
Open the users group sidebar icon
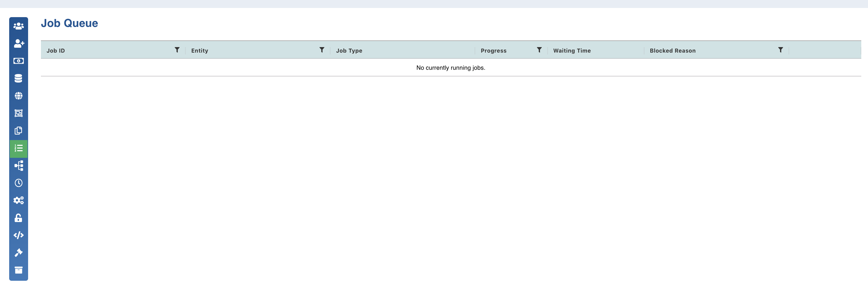click(x=19, y=26)
